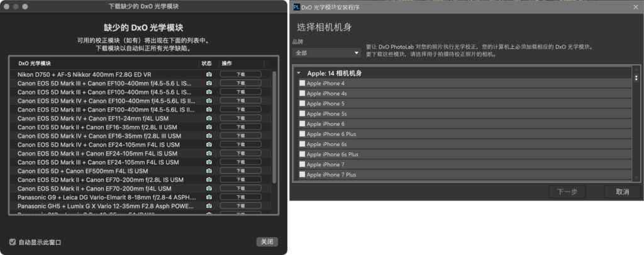Click status icon for Panasonic G9 Leica row

pos(209,198)
